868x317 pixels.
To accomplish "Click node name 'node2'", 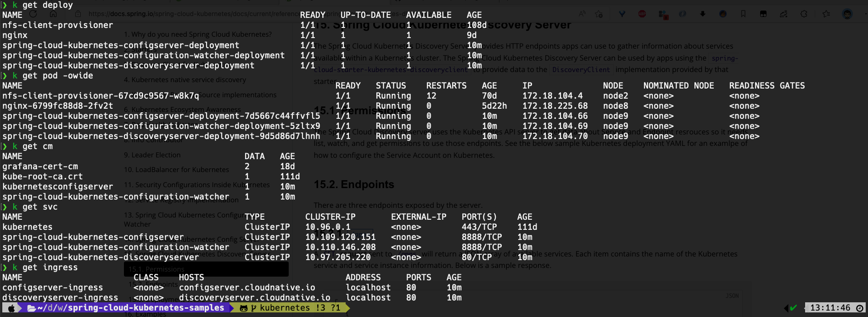I will pos(616,96).
